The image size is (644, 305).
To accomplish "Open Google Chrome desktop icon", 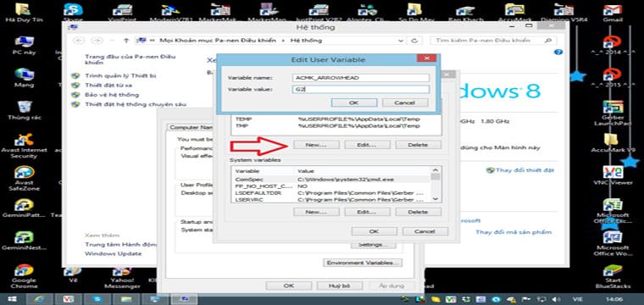I will pos(25,276).
